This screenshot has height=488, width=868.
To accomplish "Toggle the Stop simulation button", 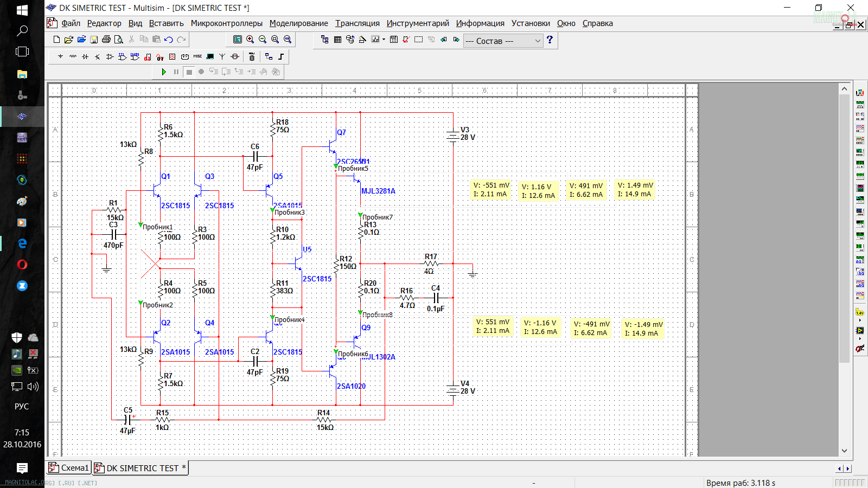I will click(x=189, y=72).
